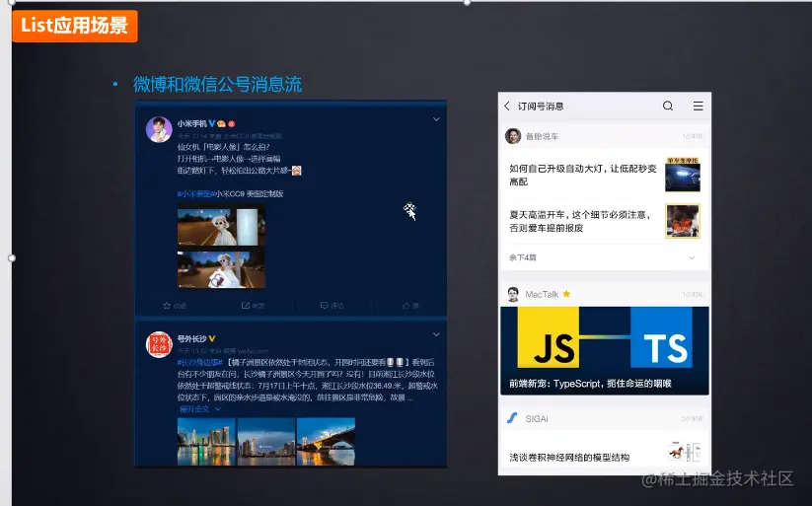This screenshot has width=812, height=506.
Task: View the middle skyline photo in 号外长沙 post
Action: [x=266, y=441]
